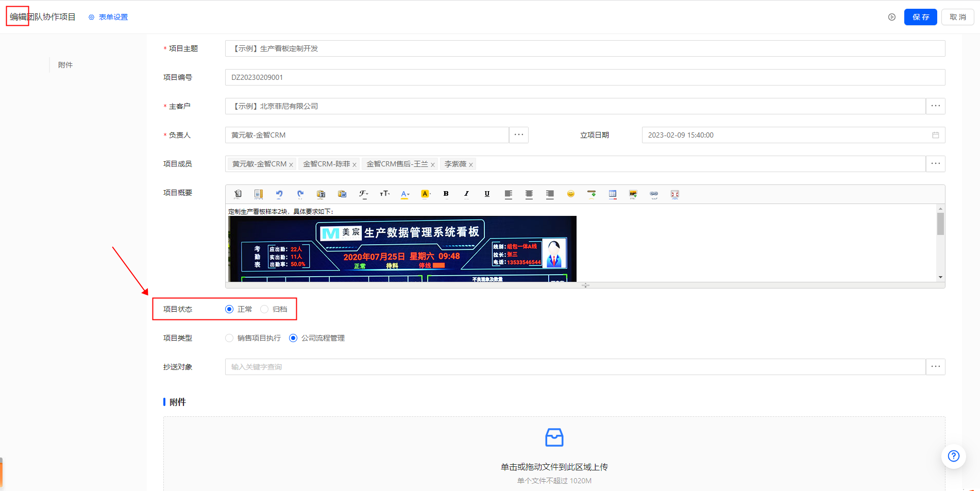Open the font family picker
Viewport: 980px width, 491px height.
363,194
